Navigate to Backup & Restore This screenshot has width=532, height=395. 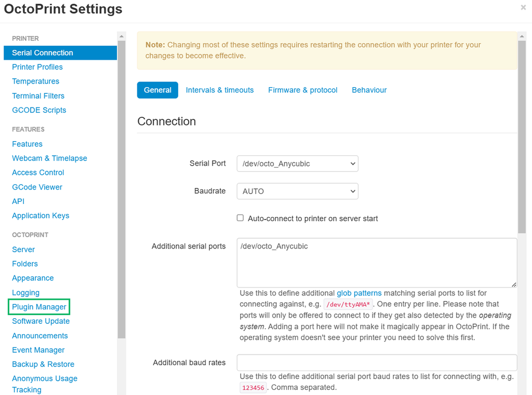pyautogui.click(x=43, y=364)
